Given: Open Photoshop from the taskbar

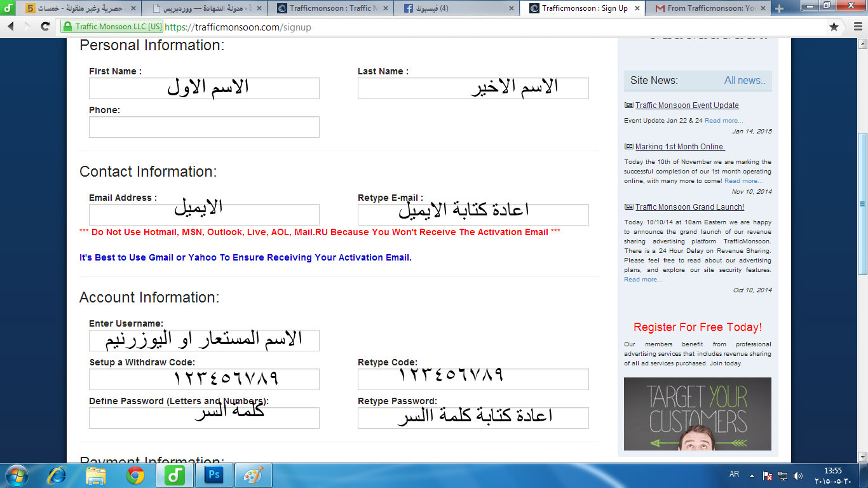Looking at the screenshot, I should tap(214, 475).
